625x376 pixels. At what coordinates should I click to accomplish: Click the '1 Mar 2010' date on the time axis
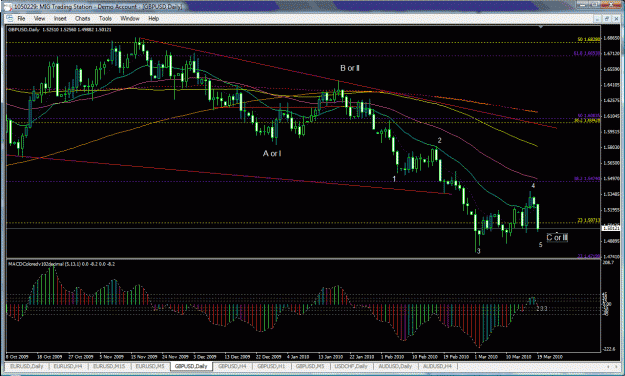[x=486, y=357]
